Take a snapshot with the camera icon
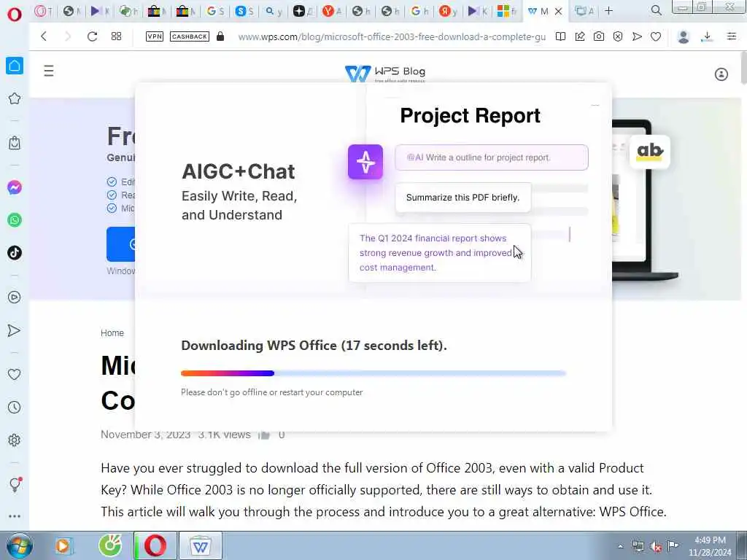 pyautogui.click(x=599, y=36)
